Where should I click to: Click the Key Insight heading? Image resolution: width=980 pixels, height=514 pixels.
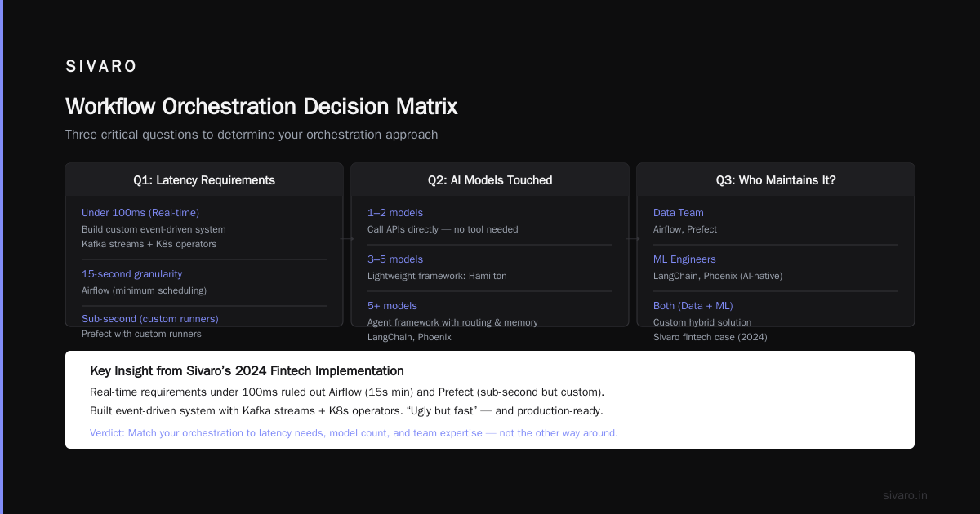[x=247, y=371]
